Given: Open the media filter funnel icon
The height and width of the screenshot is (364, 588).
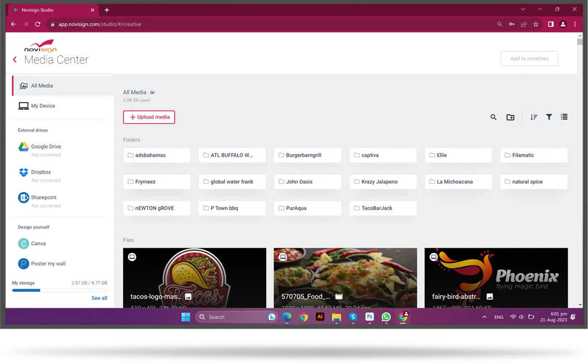Looking at the screenshot, I should [549, 117].
